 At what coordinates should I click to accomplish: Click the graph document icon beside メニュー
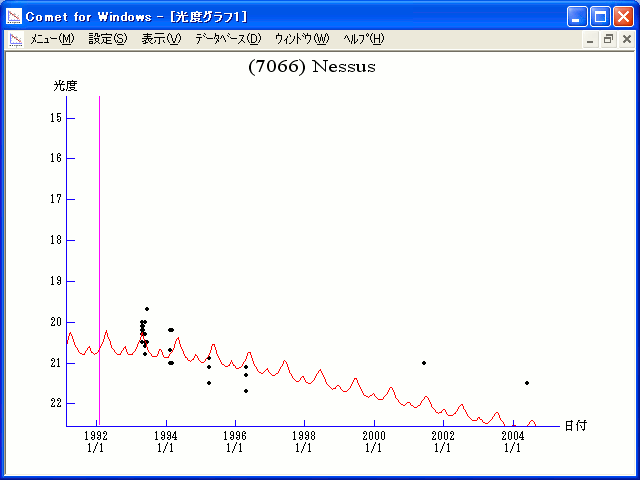(15, 39)
